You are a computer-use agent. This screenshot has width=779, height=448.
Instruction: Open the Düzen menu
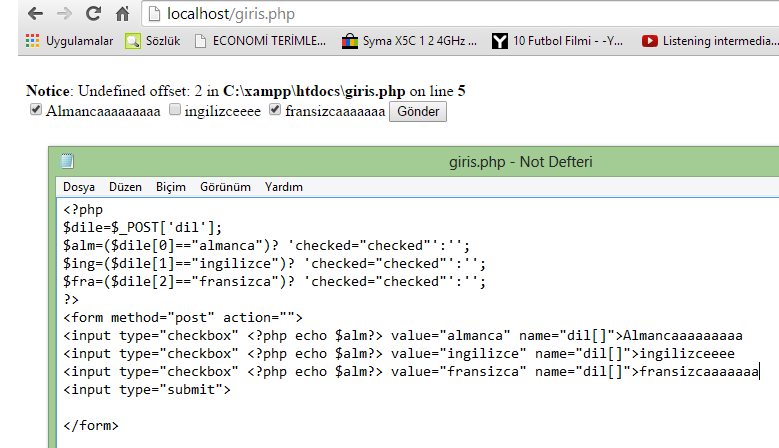click(x=125, y=187)
